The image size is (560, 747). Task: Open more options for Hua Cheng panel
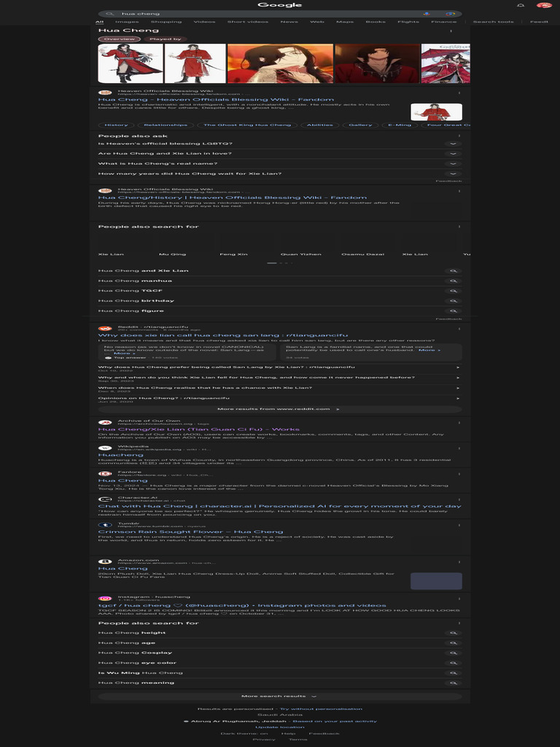451,31
